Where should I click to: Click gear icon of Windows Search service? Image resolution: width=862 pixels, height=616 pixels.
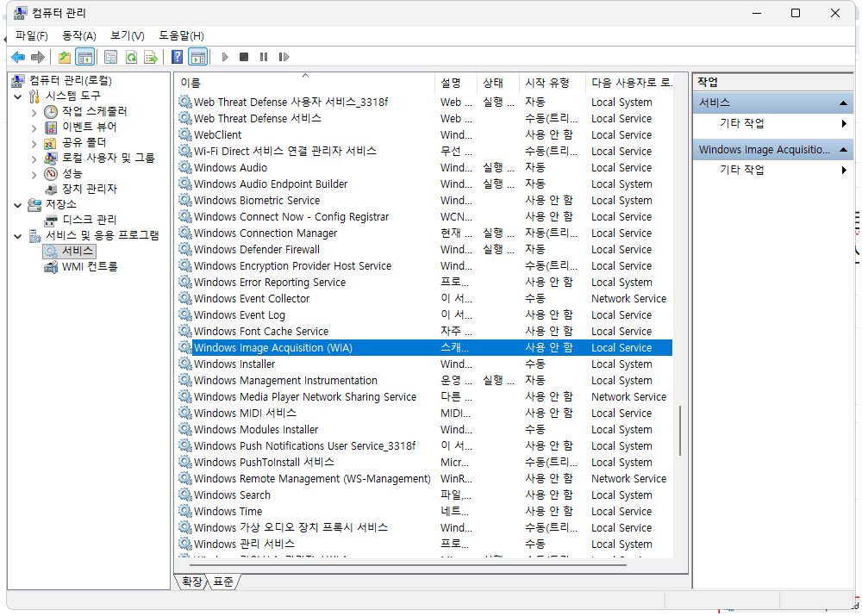(x=185, y=495)
